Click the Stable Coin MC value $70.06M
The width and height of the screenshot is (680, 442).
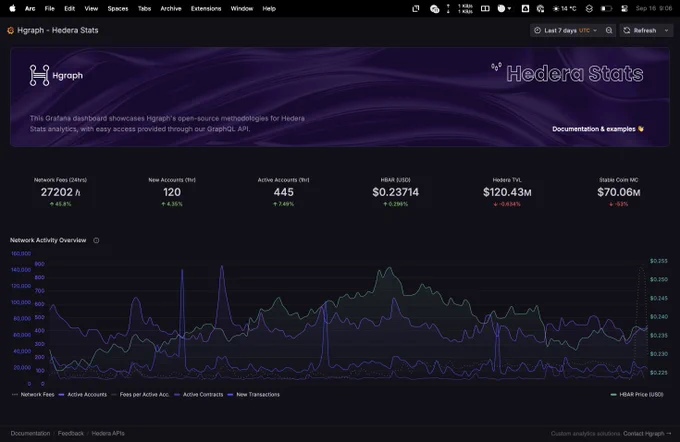click(x=618, y=192)
